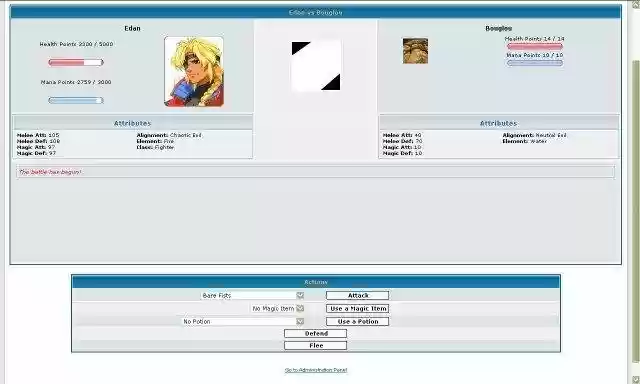640x384 pixels.
Task: Click Bouglou's mana points bar
Action: click(535, 63)
